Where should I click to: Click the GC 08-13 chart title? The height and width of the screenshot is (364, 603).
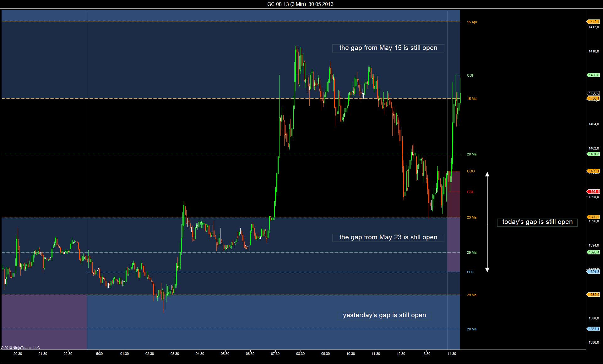pos(300,4)
